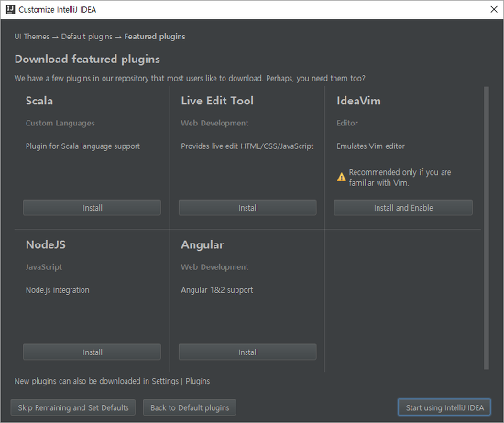The height and width of the screenshot is (423, 504).
Task: Click the JavaScript category label
Action: tap(44, 267)
